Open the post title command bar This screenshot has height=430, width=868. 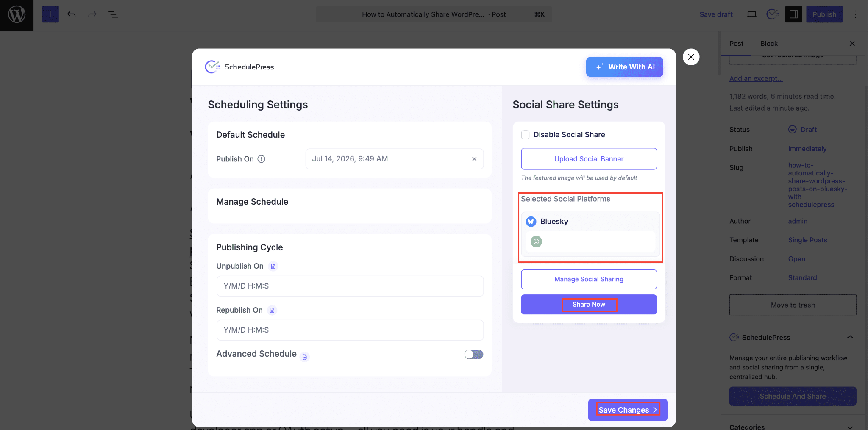(x=434, y=14)
